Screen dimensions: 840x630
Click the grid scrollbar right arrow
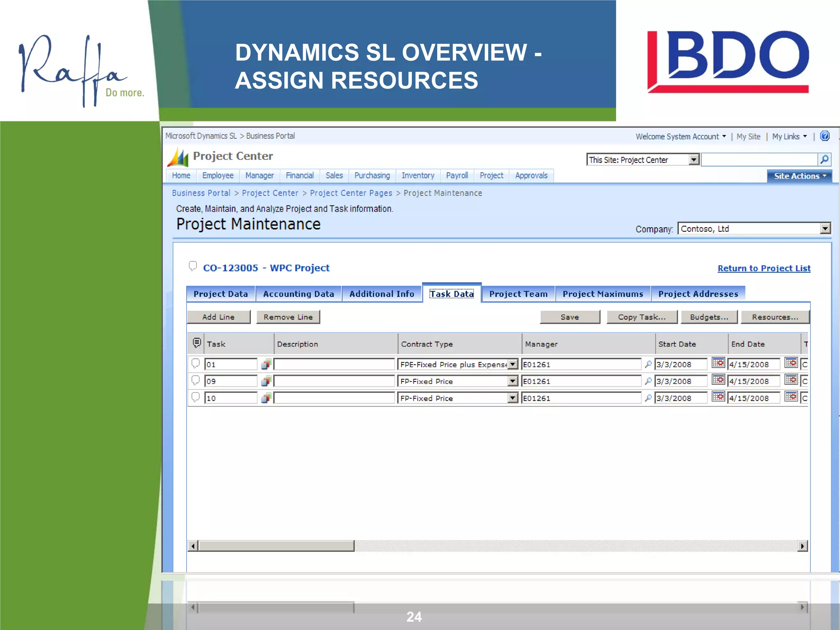click(x=803, y=546)
